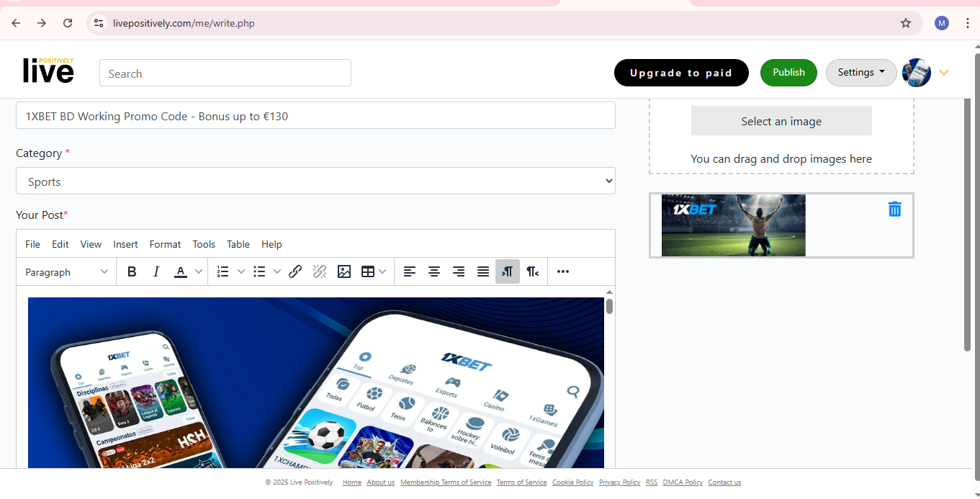Open the RSS footer link
Image resolution: width=980 pixels, height=499 pixels.
click(x=652, y=482)
